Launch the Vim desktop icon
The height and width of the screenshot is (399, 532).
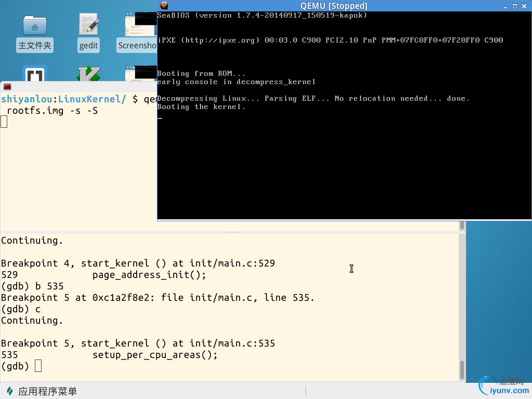point(88,74)
